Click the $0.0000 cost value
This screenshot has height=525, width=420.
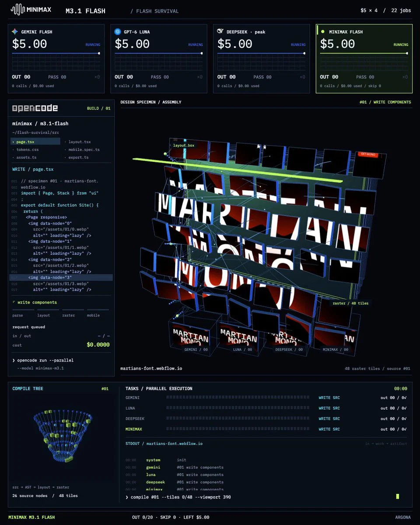(98, 345)
